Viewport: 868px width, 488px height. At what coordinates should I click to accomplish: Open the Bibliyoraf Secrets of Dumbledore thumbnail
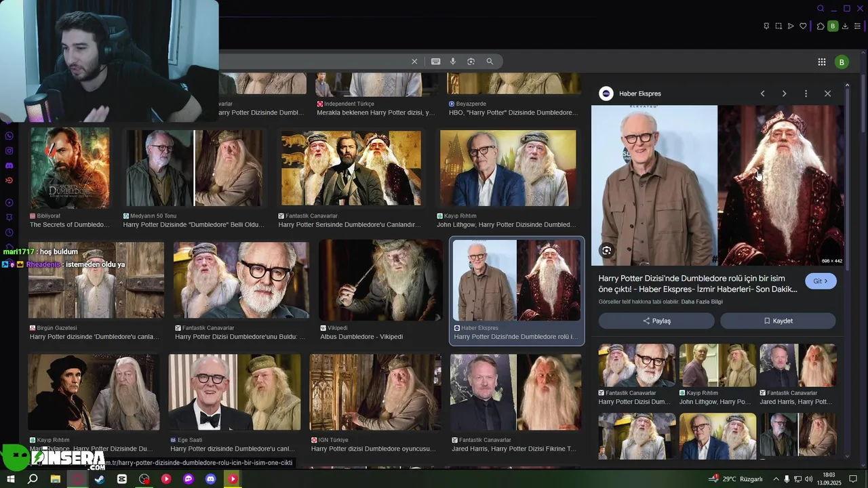click(x=70, y=167)
